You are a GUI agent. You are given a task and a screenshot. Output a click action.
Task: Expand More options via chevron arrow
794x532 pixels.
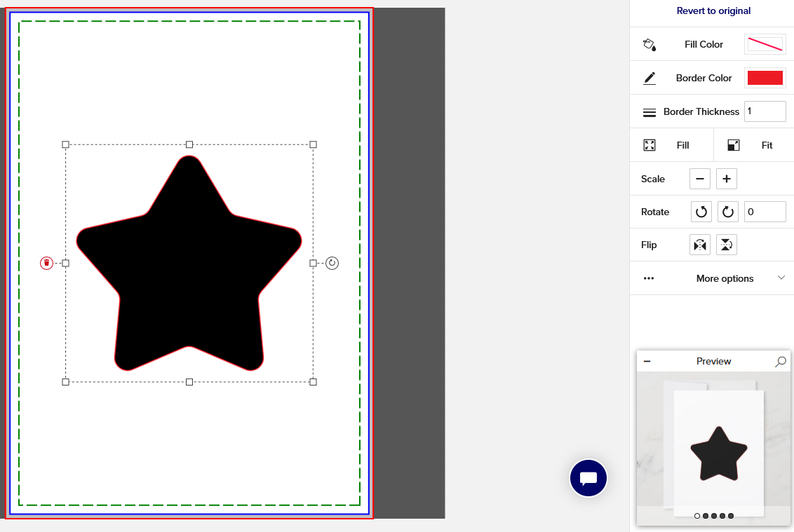[x=781, y=278]
